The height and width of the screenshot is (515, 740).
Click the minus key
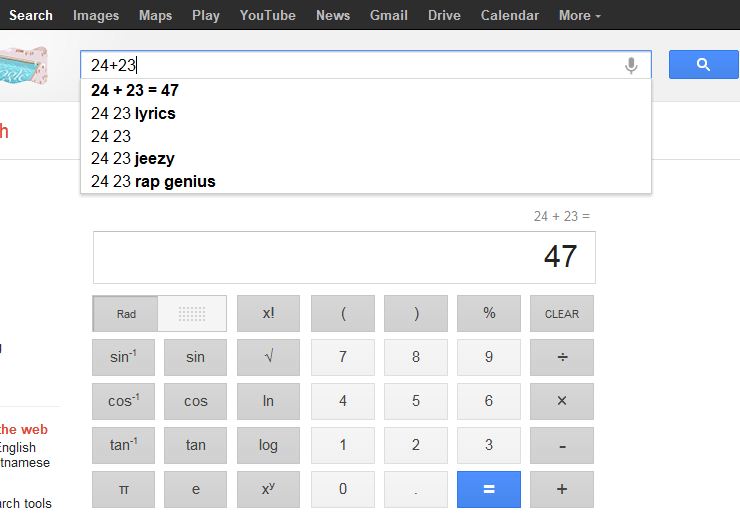(562, 445)
